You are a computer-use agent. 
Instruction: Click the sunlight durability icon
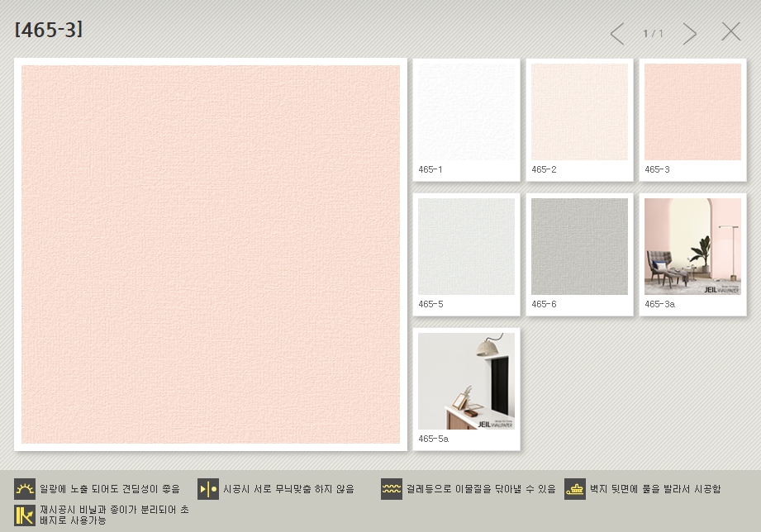pyautogui.click(x=25, y=489)
